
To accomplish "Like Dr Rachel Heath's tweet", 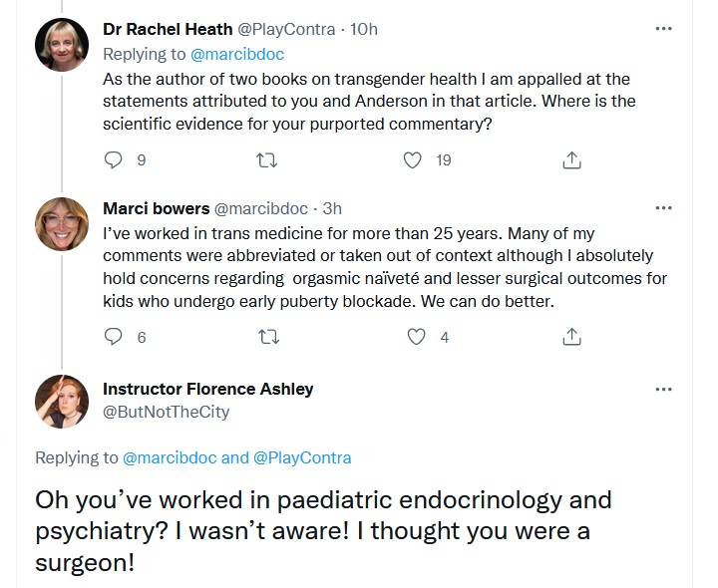I will tap(412, 160).
